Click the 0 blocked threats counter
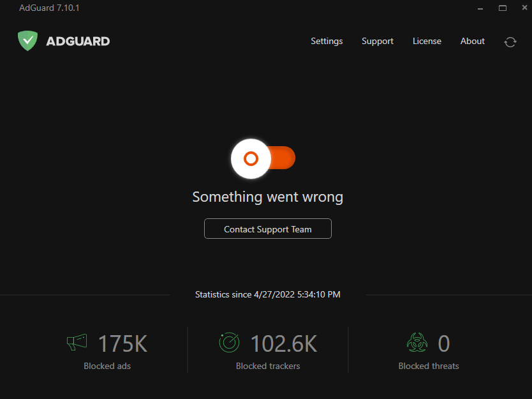 [444, 343]
